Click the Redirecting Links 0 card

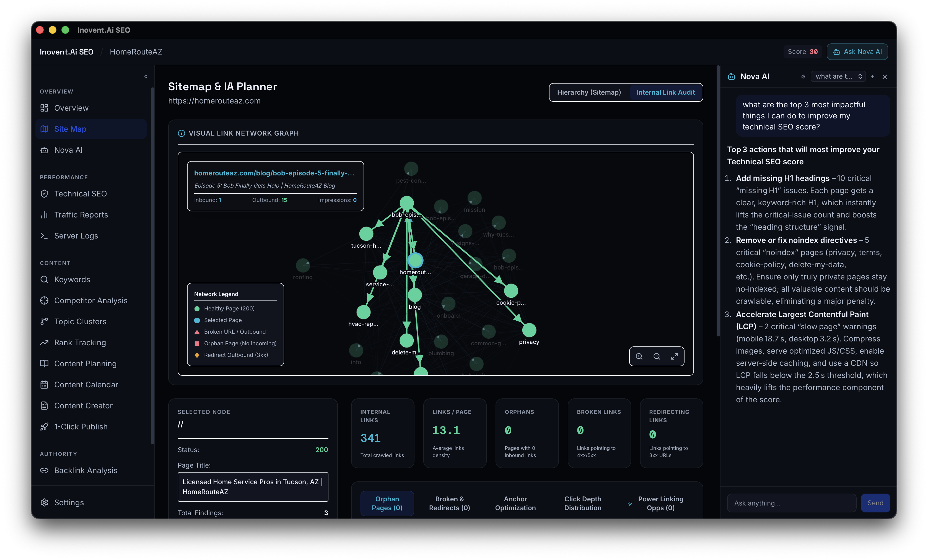tap(672, 433)
